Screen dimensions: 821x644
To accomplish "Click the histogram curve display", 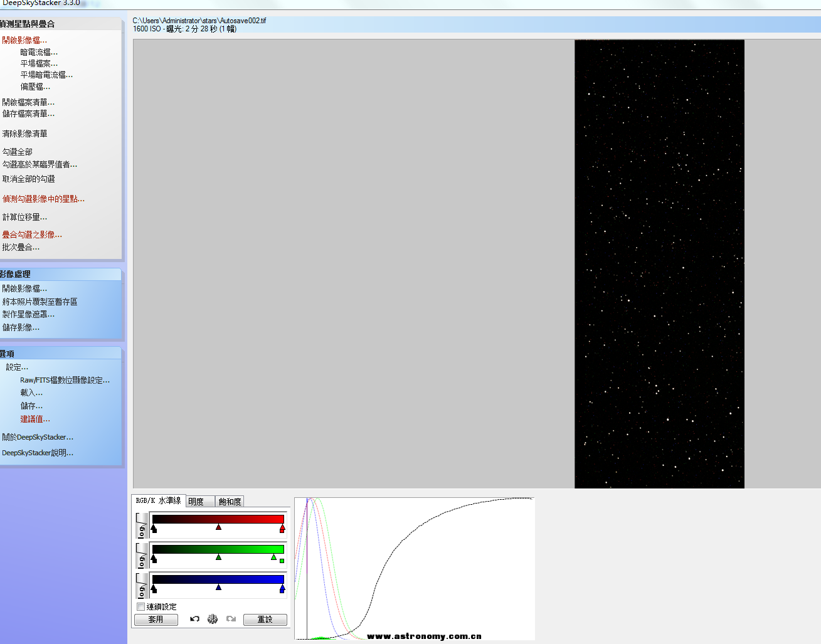I will point(415,569).
